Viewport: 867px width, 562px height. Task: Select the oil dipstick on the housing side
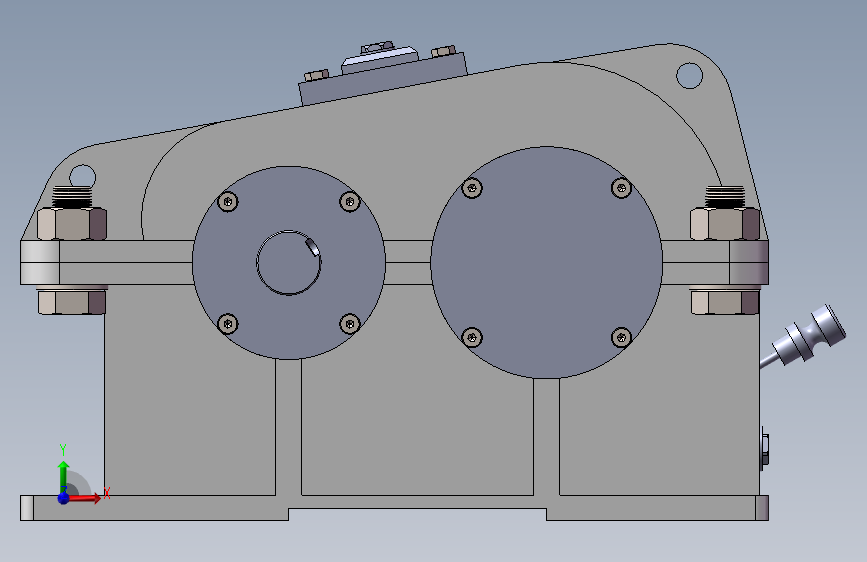click(x=803, y=337)
